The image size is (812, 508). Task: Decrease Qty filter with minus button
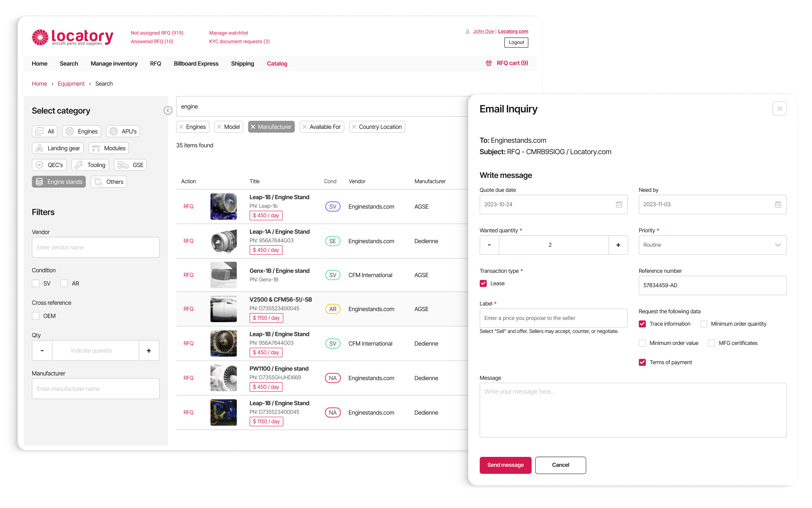point(42,350)
